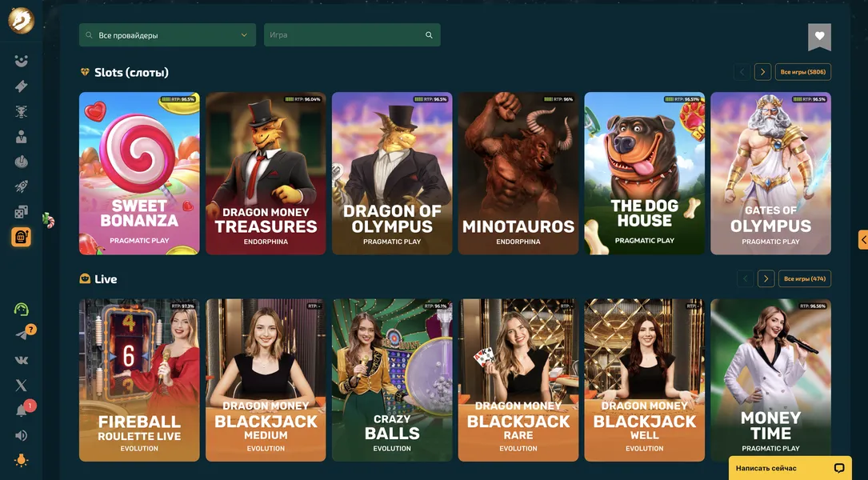Open the dragon logo home icon

point(21,21)
